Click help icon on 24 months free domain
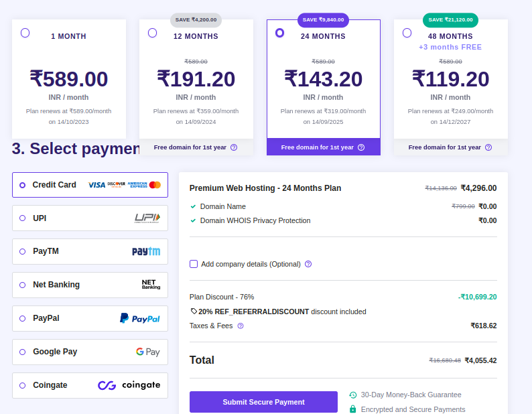Screen dimensions: 532x414 click(361, 147)
